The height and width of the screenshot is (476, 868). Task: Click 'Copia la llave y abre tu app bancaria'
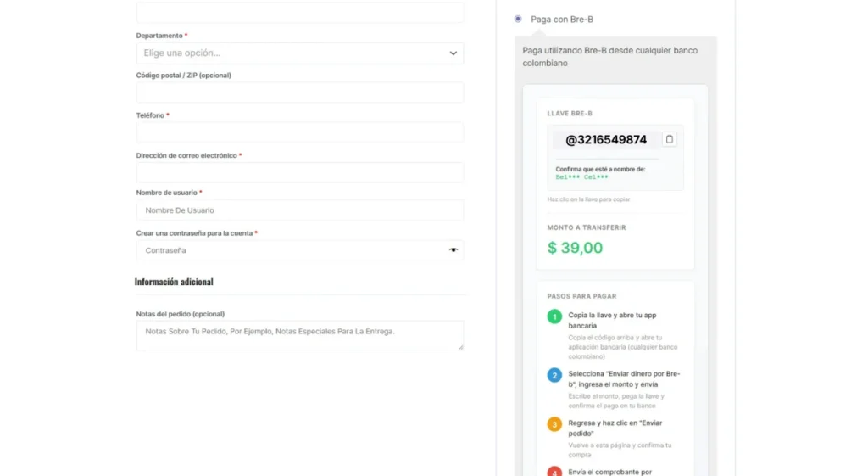coord(612,320)
